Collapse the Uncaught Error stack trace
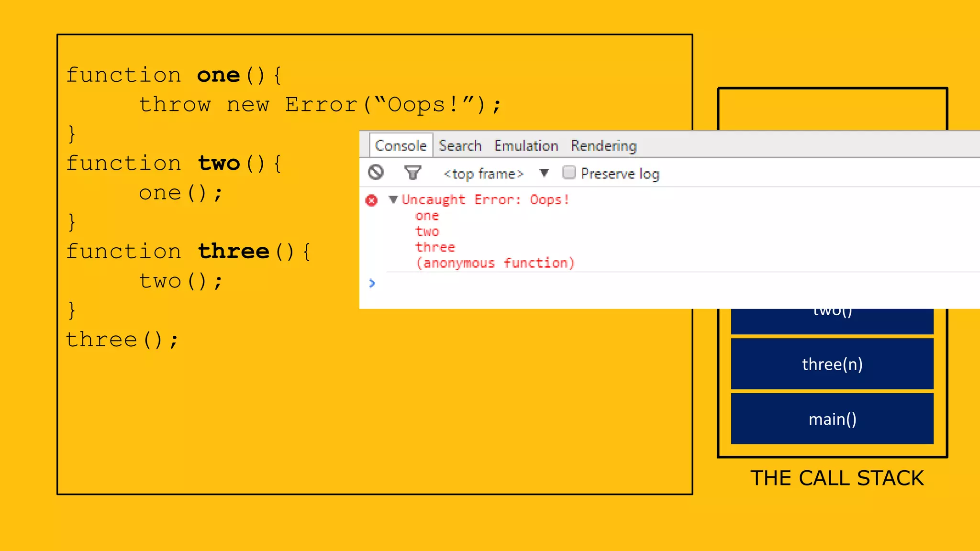 click(393, 199)
